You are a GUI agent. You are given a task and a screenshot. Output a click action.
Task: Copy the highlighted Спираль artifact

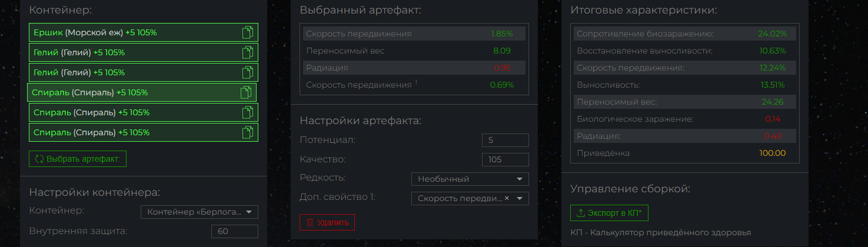(245, 93)
